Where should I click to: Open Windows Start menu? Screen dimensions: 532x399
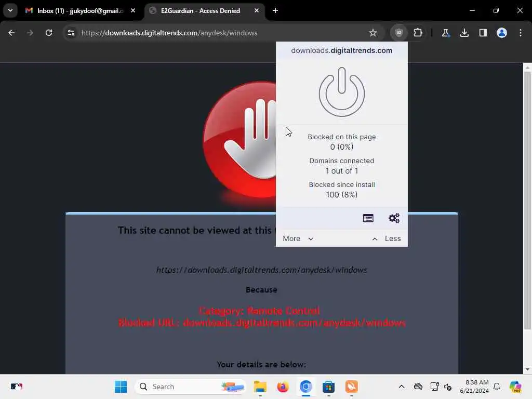[x=121, y=387]
